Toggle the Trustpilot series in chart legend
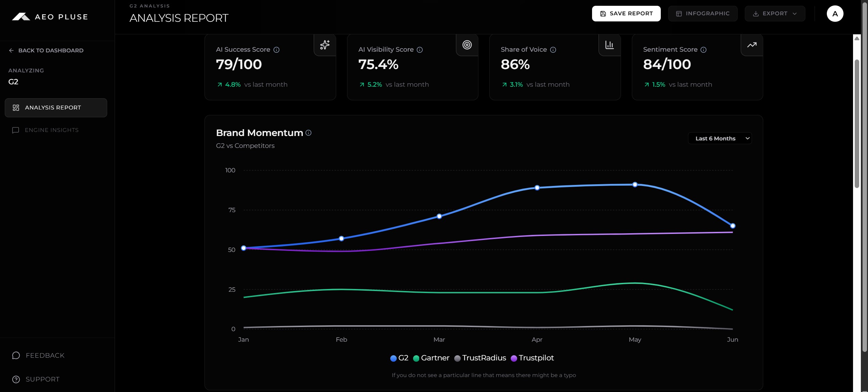This screenshot has width=868, height=392. coord(532,358)
